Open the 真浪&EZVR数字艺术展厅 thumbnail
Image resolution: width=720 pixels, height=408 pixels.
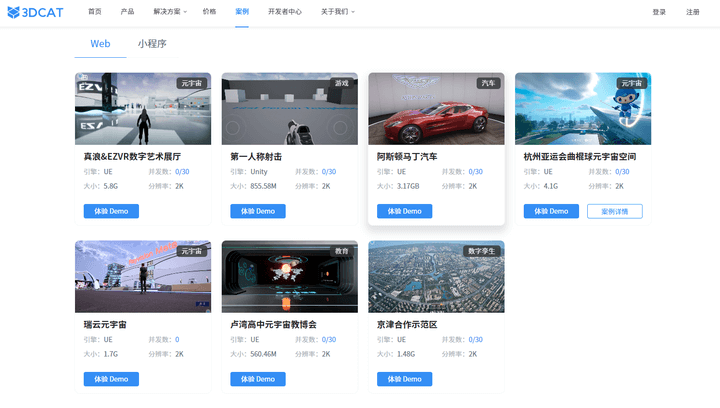[143, 109]
